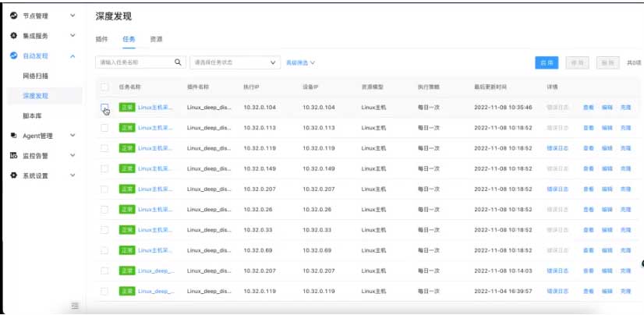
Task: Click the 深度发现 page heading
Action: 113,16
